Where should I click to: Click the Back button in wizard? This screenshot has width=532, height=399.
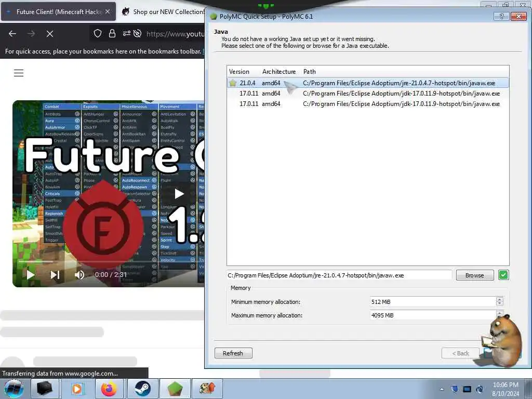[460, 353]
